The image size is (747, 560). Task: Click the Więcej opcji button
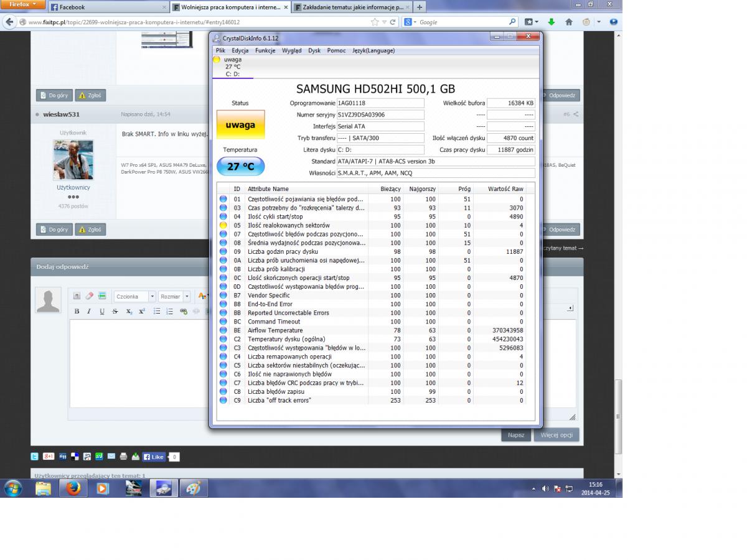coord(557,435)
